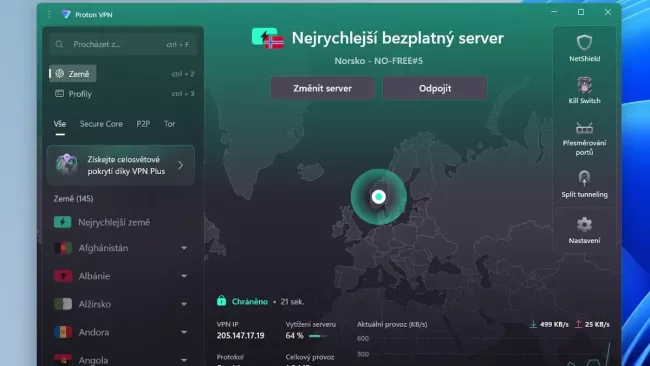The image size is (650, 366).
Task: Click the Proton VPN logo icon
Action: point(66,15)
